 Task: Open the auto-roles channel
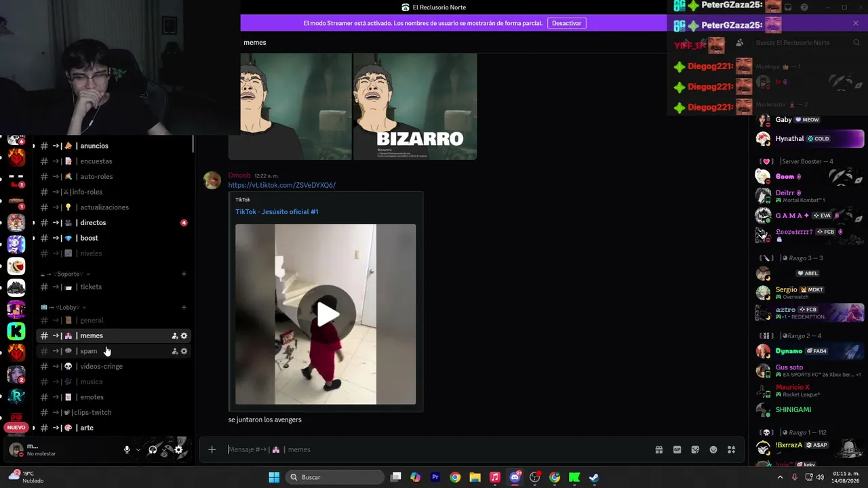click(x=113, y=176)
